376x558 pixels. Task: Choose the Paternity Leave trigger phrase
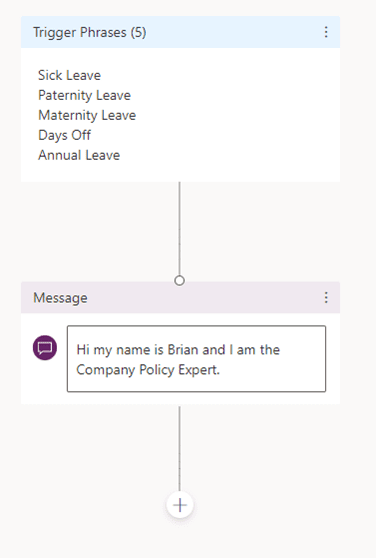[84, 95]
